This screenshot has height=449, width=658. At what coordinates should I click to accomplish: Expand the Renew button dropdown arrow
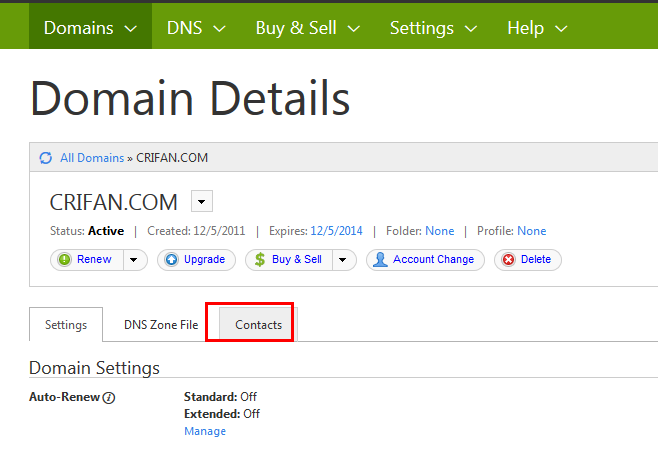(x=134, y=260)
